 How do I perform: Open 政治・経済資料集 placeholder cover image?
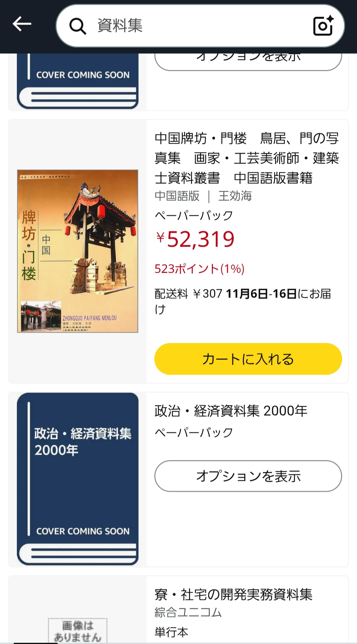tap(78, 479)
